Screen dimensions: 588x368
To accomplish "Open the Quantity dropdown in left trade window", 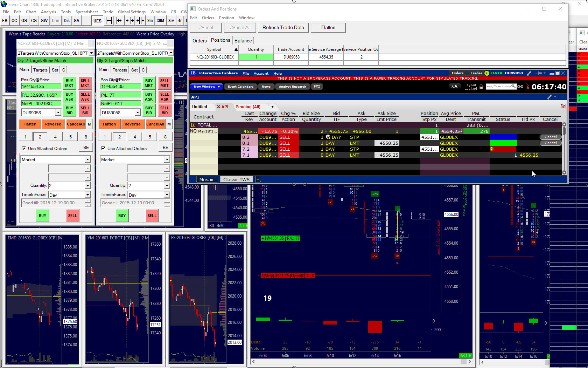I will pyautogui.click(x=87, y=185).
